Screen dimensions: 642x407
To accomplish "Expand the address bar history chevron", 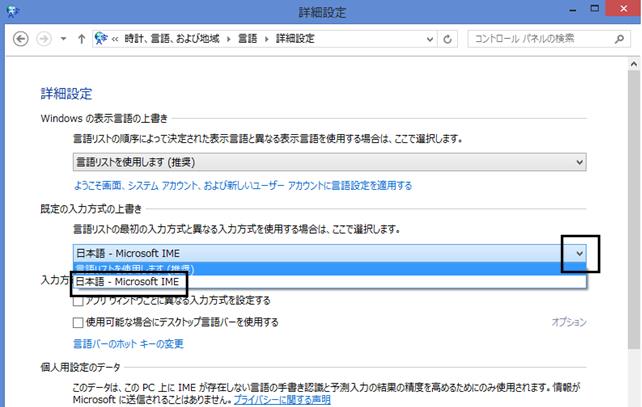I will [x=430, y=39].
